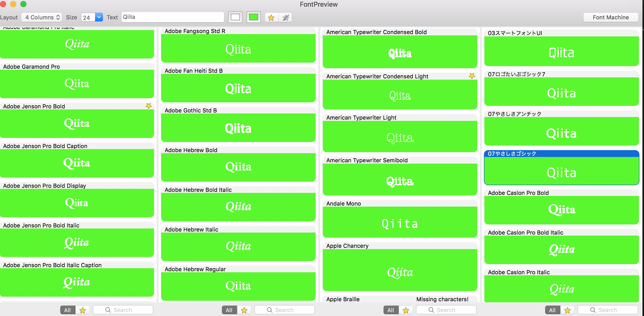This screenshot has width=644, height=316.
Task: Click search magnifier icon in first column
Action: pyautogui.click(x=108, y=310)
